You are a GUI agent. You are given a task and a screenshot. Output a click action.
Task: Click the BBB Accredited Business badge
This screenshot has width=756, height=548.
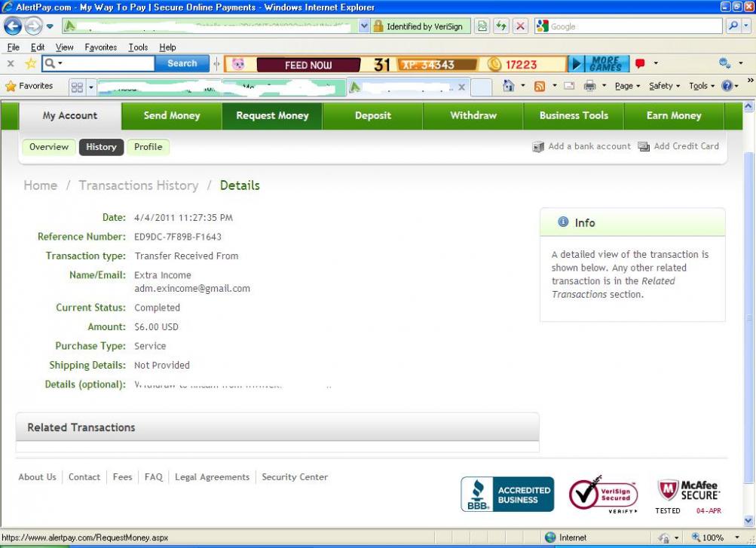507,494
